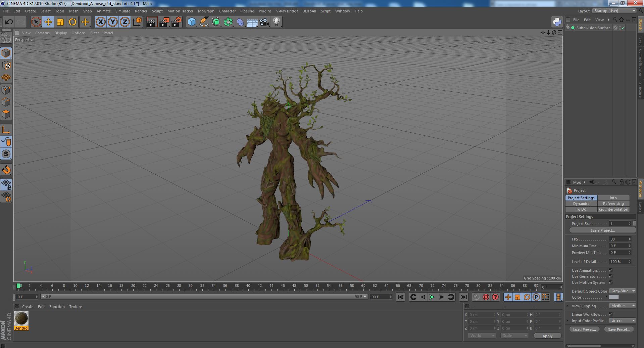Go to start of animation
This screenshot has width=644, height=348.
tap(400, 297)
